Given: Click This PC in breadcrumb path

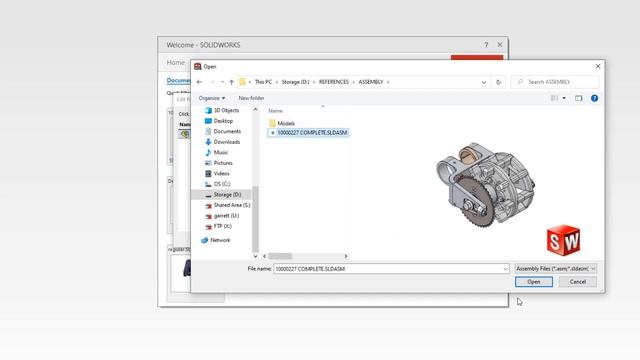Looking at the screenshot, I should point(263,82).
